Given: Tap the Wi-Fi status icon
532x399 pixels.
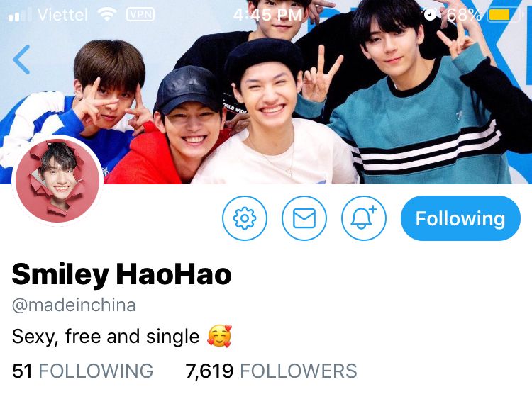Looking at the screenshot, I should point(106,14).
